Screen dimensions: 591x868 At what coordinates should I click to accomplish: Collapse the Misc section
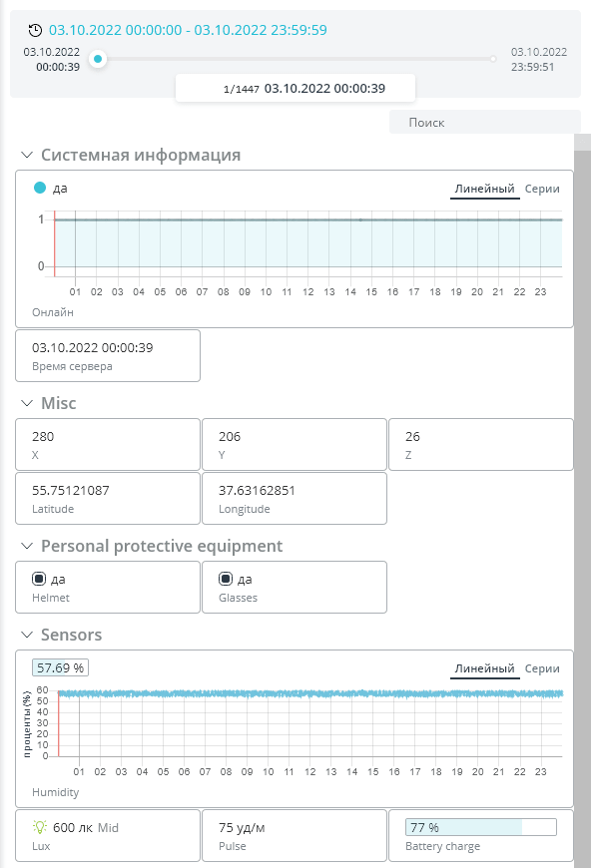[x=27, y=403]
